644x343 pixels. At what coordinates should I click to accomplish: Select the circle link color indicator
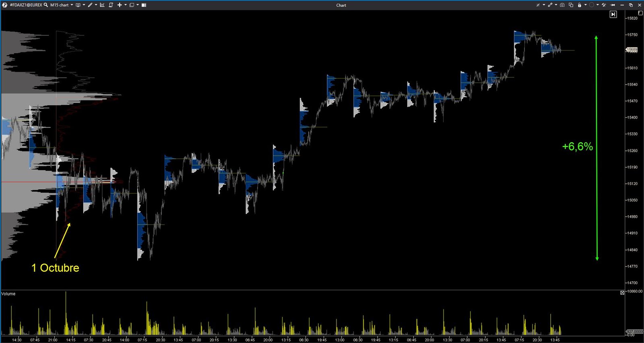(x=592, y=5)
